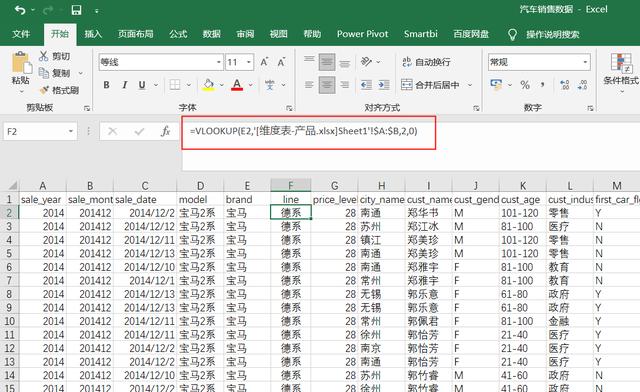Open the number format dropdown showing 常规

pyautogui.click(x=585, y=62)
